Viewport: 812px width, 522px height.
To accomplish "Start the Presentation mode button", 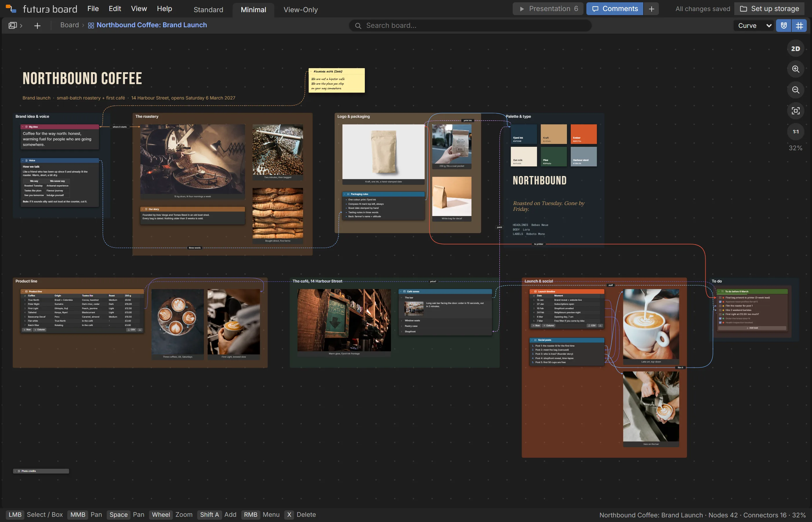I will click(x=548, y=9).
